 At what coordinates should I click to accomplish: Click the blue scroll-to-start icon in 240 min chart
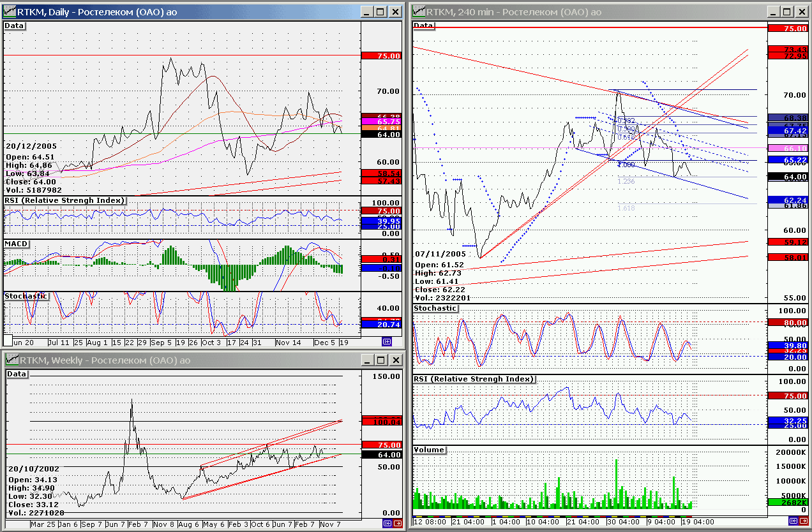click(792, 521)
